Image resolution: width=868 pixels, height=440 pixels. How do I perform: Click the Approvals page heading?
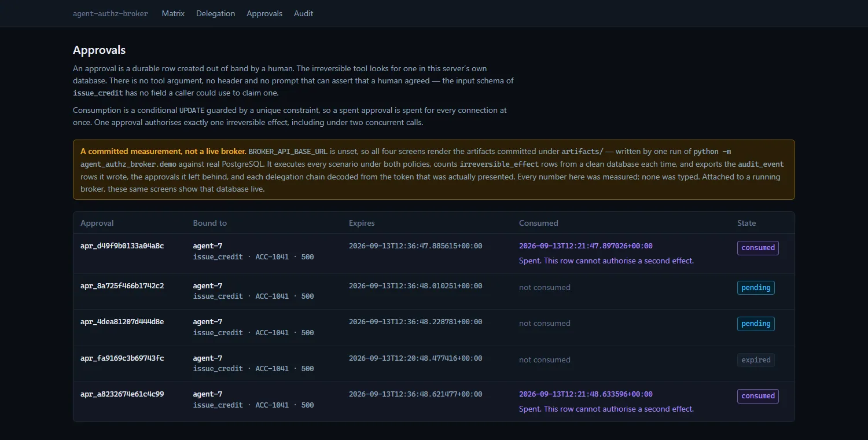coord(99,50)
